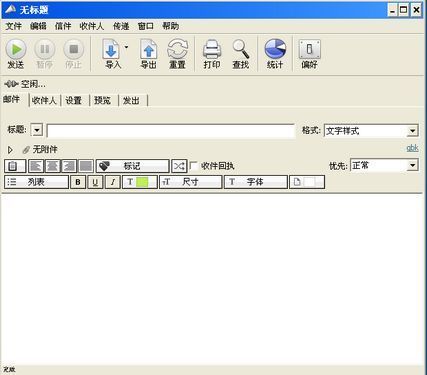Click the 重置 reset icon
Image resolution: width=427 pixels, height=375 pixels.
(177, 49)
